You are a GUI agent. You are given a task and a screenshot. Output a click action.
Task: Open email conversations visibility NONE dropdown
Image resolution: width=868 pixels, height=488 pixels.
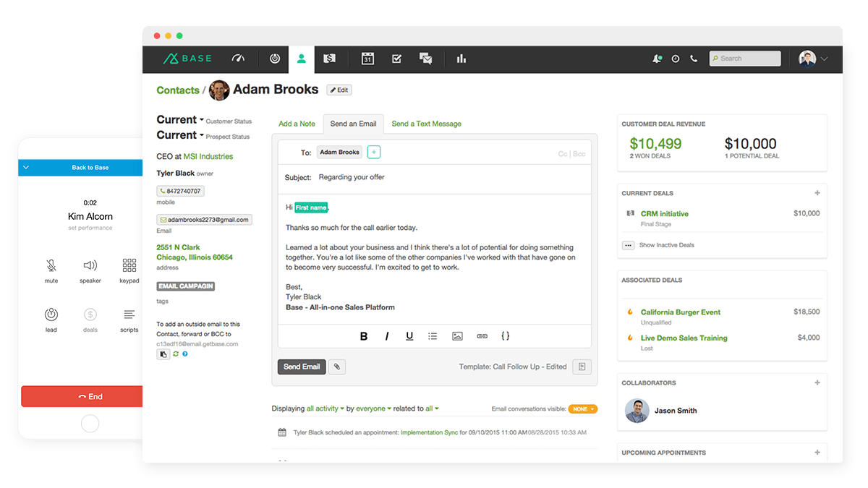(582, 409)
